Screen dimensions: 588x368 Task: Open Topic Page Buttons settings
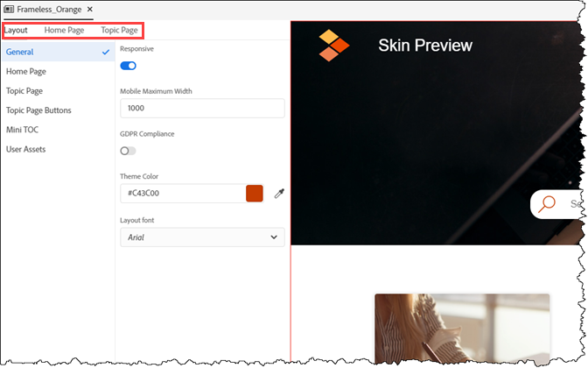38,110
